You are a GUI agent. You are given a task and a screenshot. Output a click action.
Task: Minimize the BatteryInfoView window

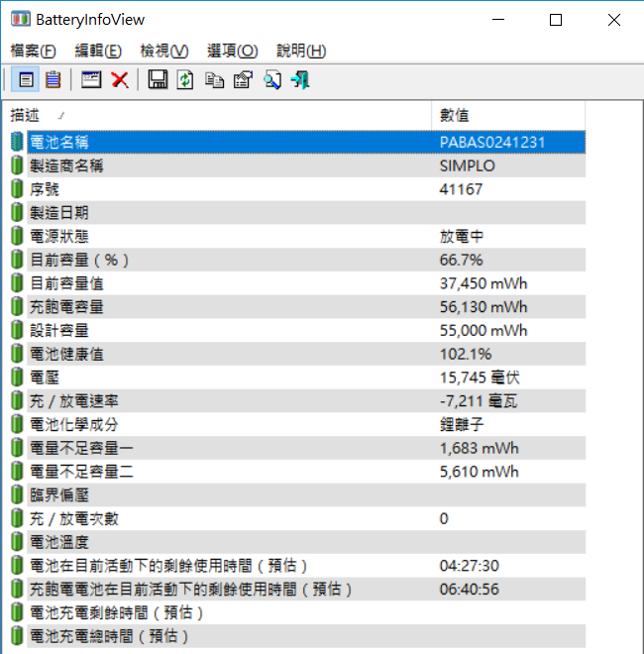(498, 20)
